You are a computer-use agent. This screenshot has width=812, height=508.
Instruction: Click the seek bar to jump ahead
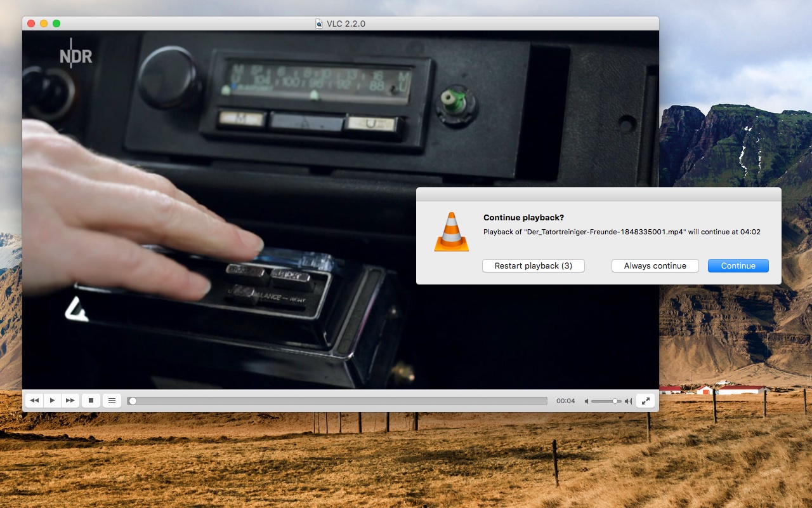point(381,401)
